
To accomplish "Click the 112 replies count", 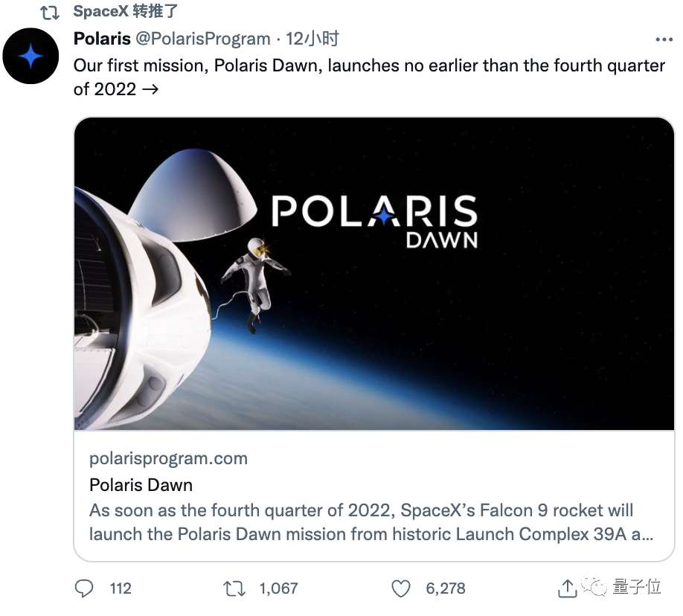I will click(x=120, y=588).
